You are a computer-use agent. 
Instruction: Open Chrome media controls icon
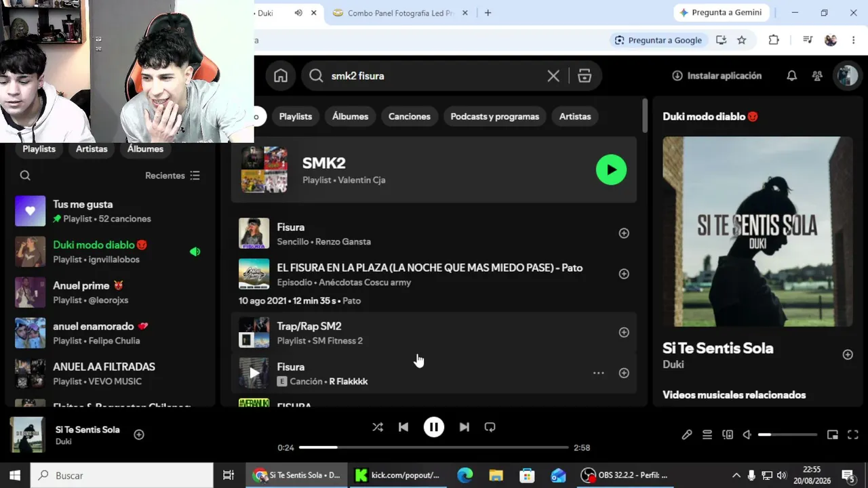(807, 40)
